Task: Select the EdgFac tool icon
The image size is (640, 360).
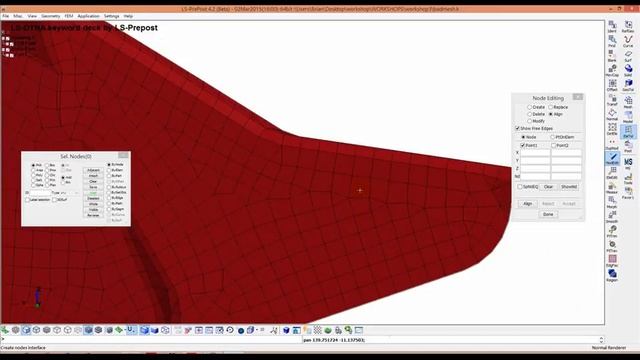Action: point(612,261)
